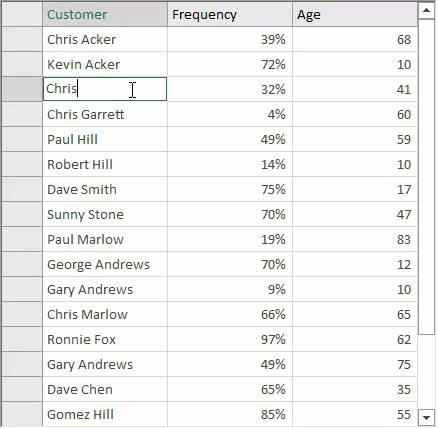Select Sunny Stone's 70% frequency cell

[x=230, y=214]
